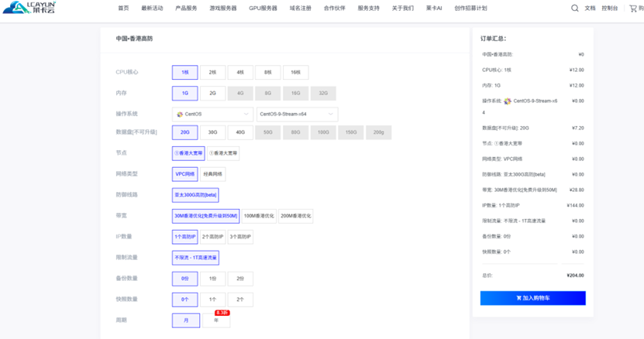Screen dimensions: 644x339
Task: Click the cart icon on 加入购物车 button
Action: tap(518, 298)
